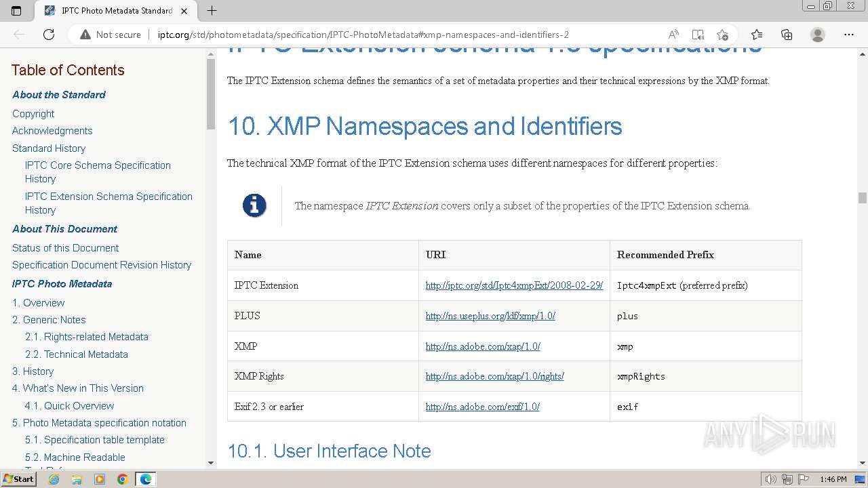Go to Copyright in the contents
Screen dimensions: 868x488
tap(33, 114)
